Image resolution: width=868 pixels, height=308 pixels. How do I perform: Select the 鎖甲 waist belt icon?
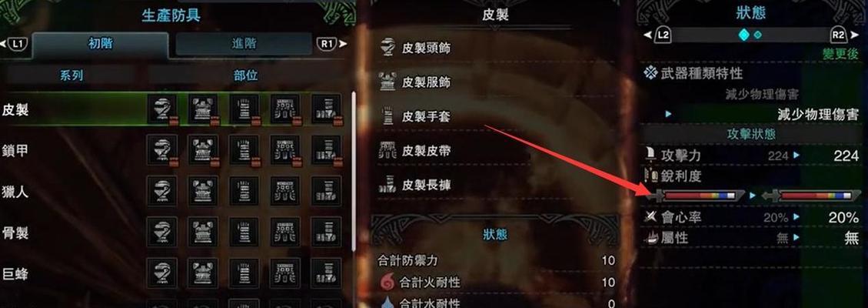point(285,150)
